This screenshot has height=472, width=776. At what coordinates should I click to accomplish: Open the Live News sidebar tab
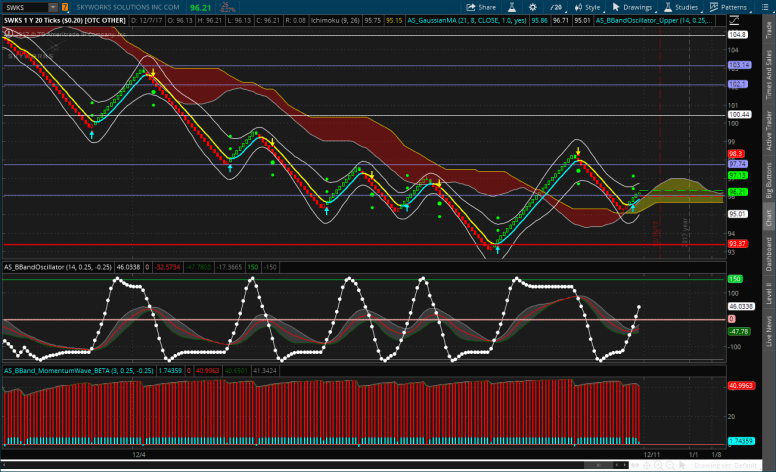click(x=767, y=331)
